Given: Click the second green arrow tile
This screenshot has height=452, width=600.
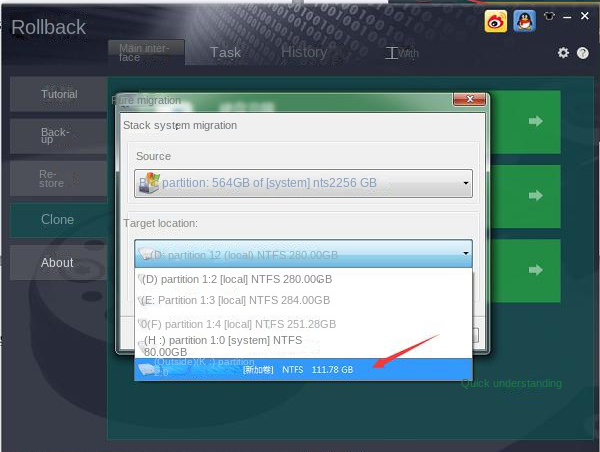Looking at the screenshot, I should click(525, 196).
